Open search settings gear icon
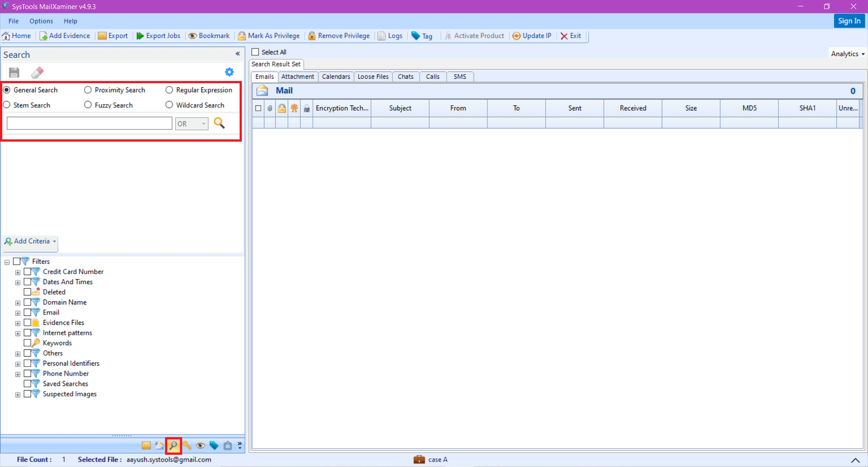Screen dimensions: 868x467 click(x=229, y=72)
